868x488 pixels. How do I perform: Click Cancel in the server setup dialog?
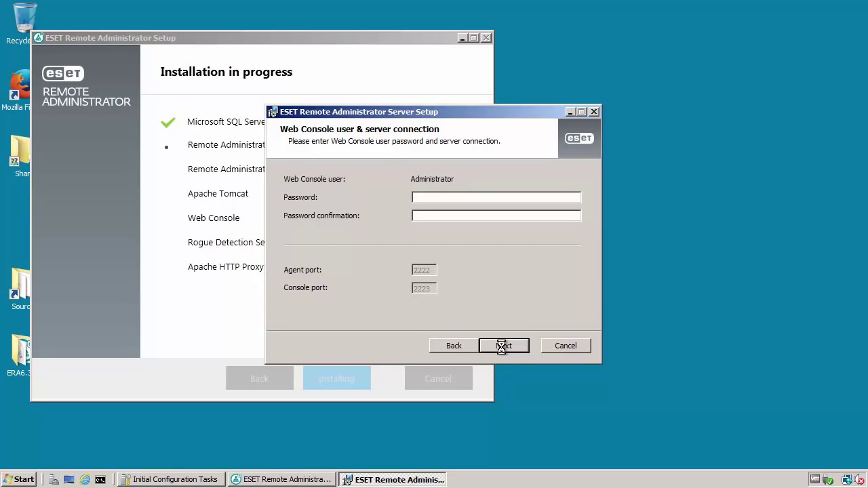click(x=566, y=346)
